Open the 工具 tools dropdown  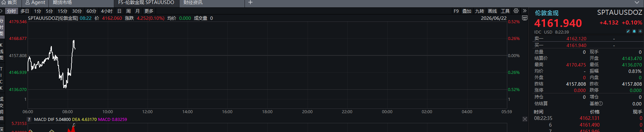click(505, 11)
